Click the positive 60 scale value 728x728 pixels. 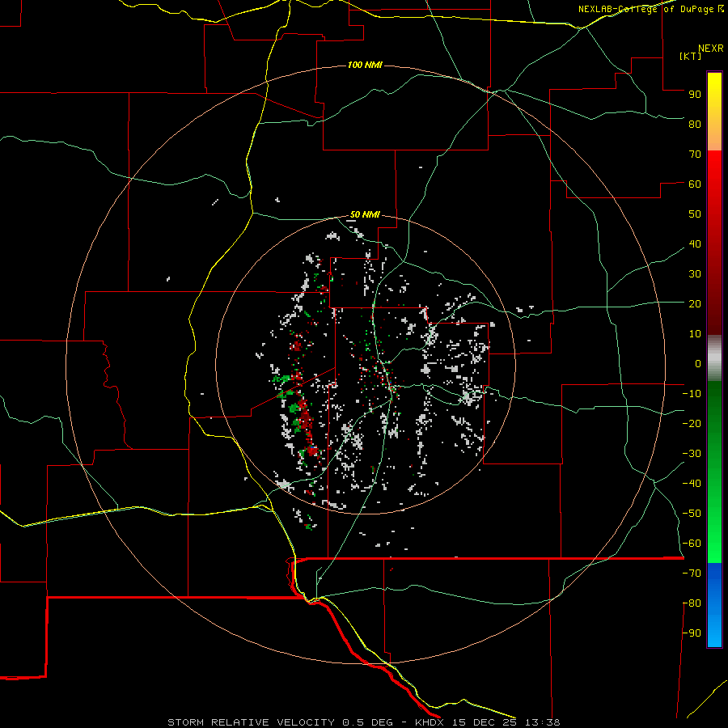pos(695,184)
